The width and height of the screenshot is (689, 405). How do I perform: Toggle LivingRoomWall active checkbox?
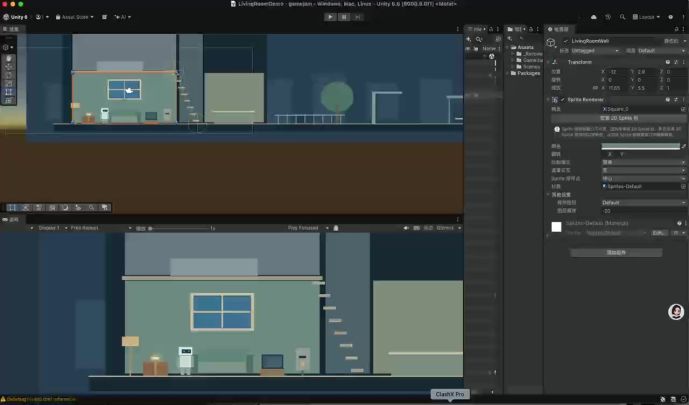566,41
